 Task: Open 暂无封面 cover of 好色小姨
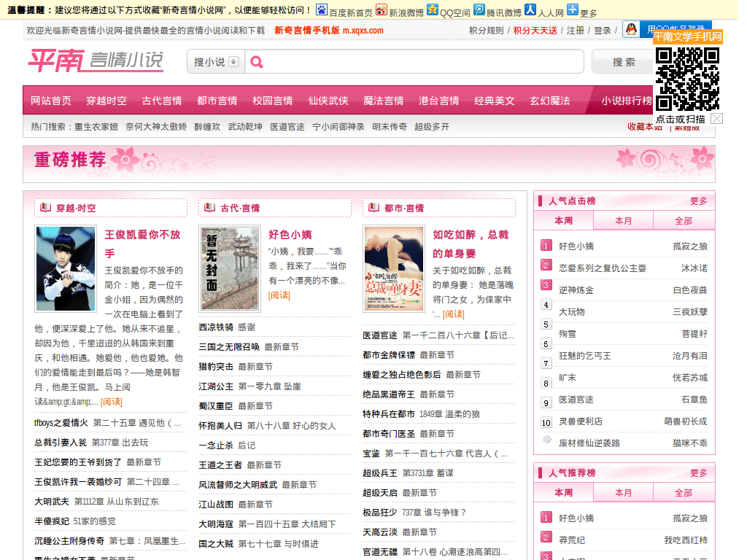coord(230,268)
